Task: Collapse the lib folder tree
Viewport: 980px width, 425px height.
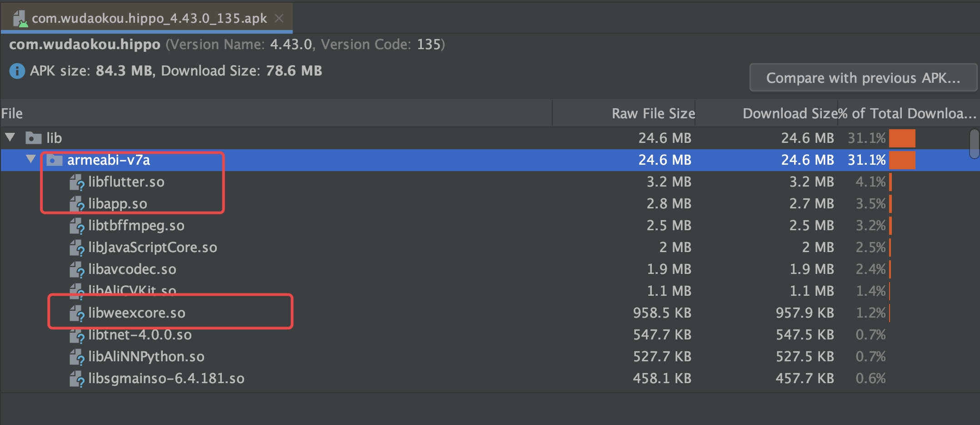Action: tap(10, 137)
